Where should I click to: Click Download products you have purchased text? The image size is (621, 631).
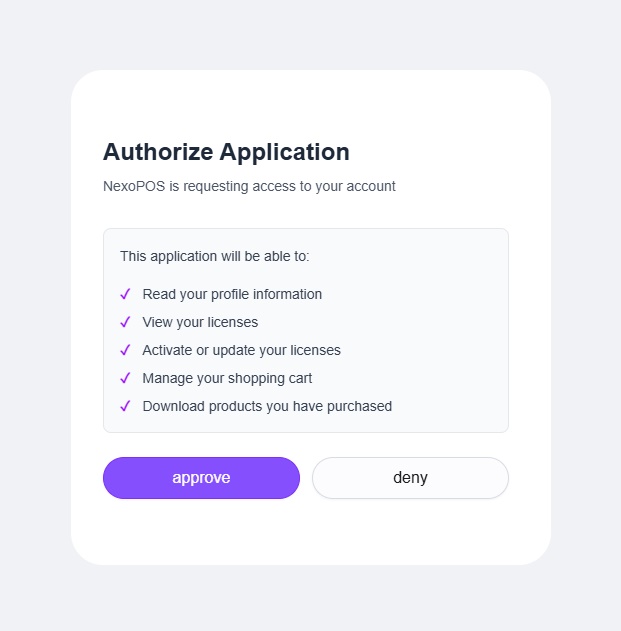[267, 406]
